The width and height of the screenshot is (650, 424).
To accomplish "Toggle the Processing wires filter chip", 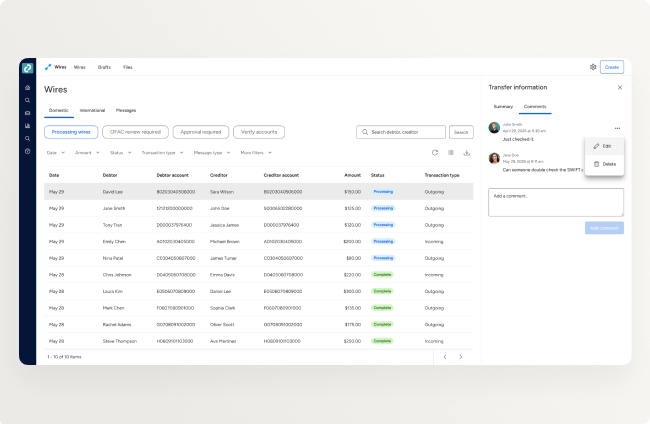I will [x=71, y=132].
